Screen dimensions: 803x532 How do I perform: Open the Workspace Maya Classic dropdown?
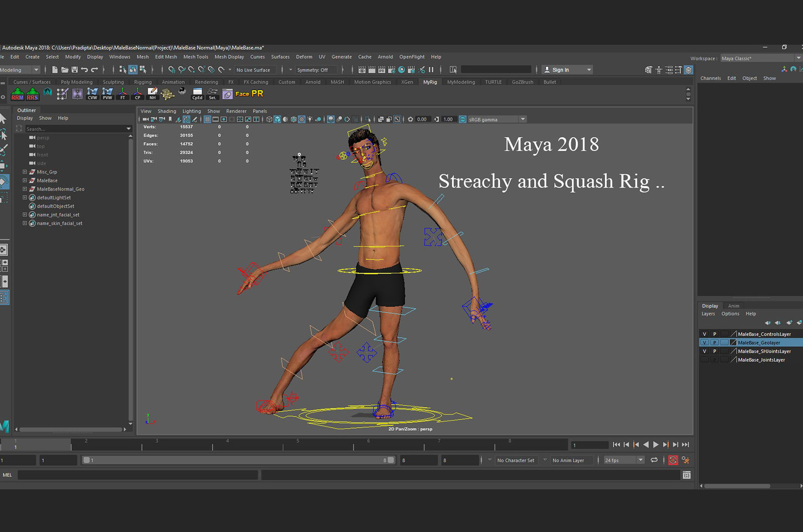tap(761, 58)
